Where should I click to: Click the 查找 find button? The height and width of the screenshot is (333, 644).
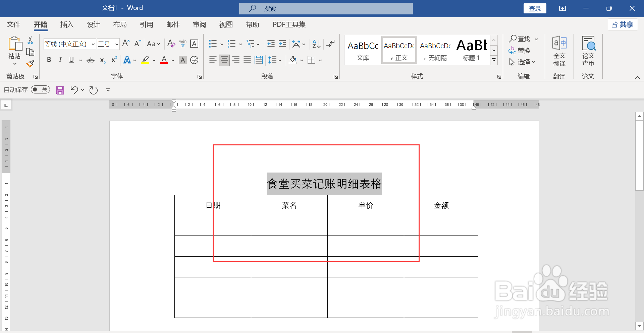pyautogui.click(x=520, y=39)
